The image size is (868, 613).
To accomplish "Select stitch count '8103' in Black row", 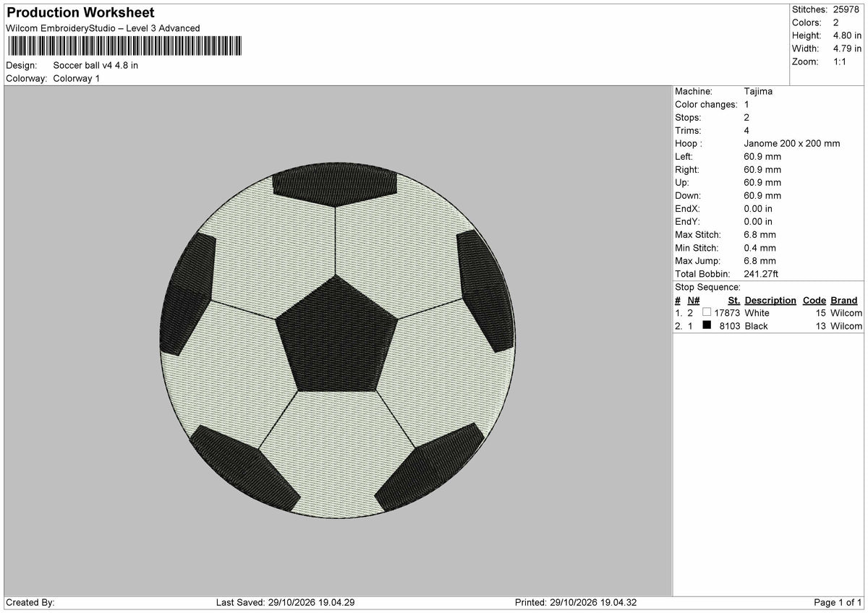I will click(x=729, y=326).
